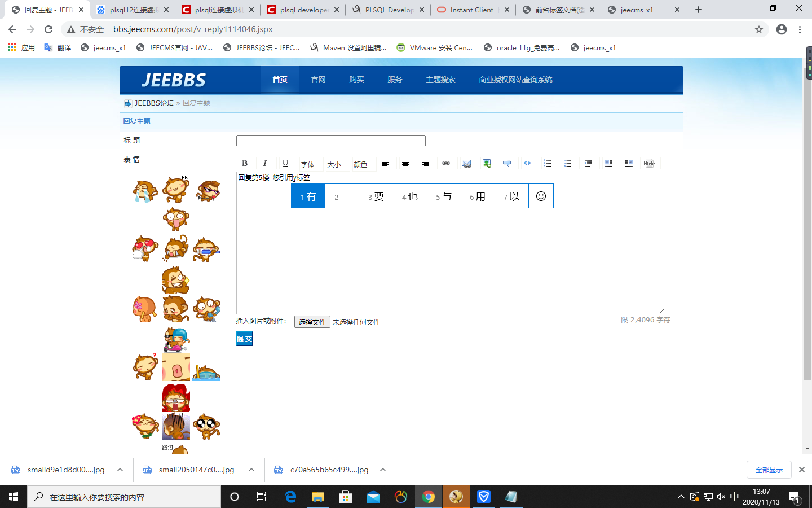
Task: Open the Maven 设置阿里镜... bookmark
Action: (348, 47)
